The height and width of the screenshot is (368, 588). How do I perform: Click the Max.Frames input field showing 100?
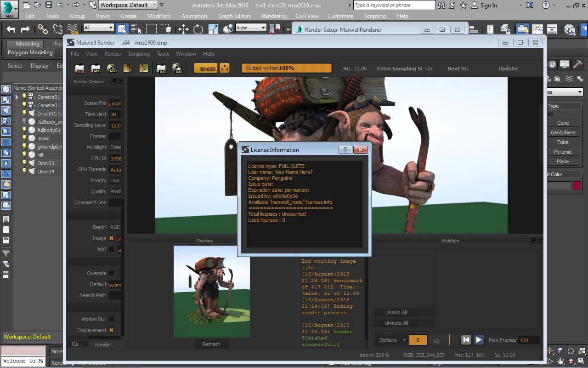pyautogui.click(x=529, y=340)
